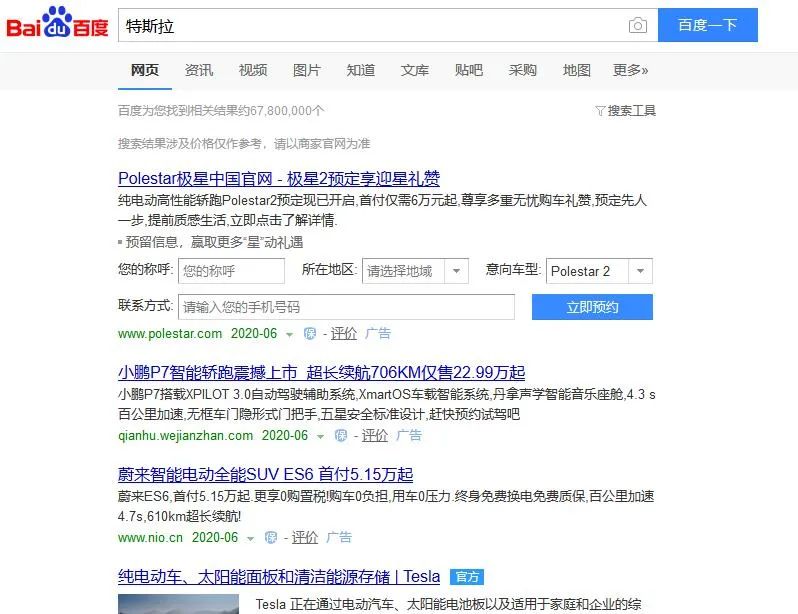Click the 保 shield icon in qianhu.wejianzhan.com result
Viewport: 798px width, 614px height.
(x=340, y=435)
